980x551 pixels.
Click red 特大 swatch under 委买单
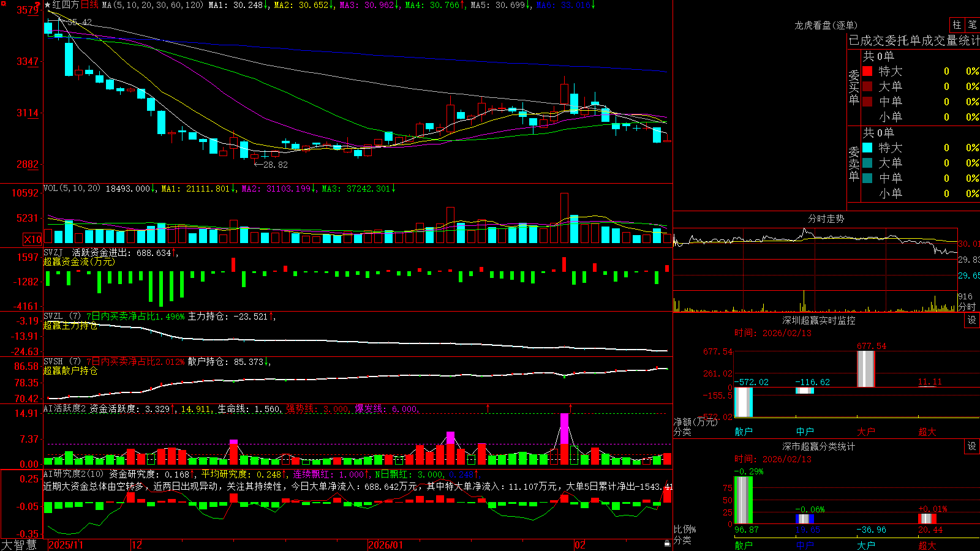coord(867,71)
